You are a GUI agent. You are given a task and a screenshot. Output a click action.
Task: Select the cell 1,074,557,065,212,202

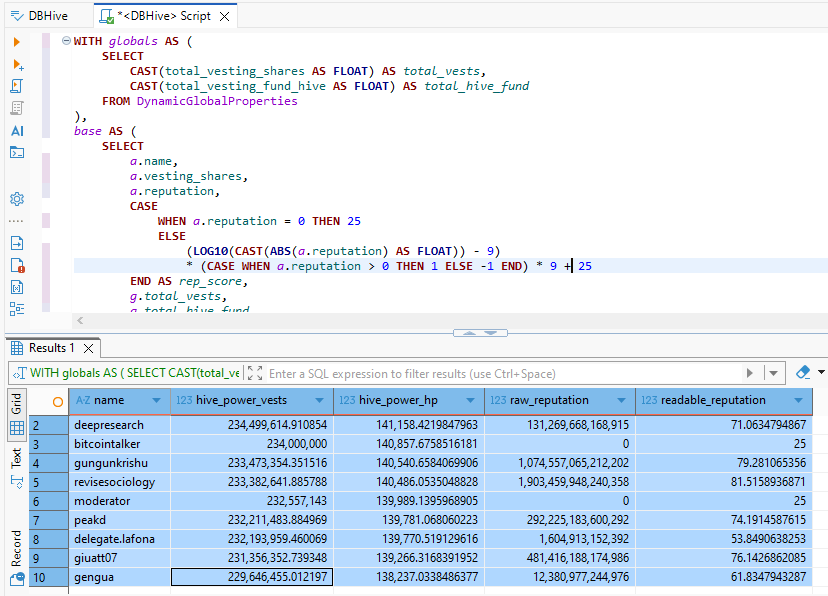click(560, 463)
